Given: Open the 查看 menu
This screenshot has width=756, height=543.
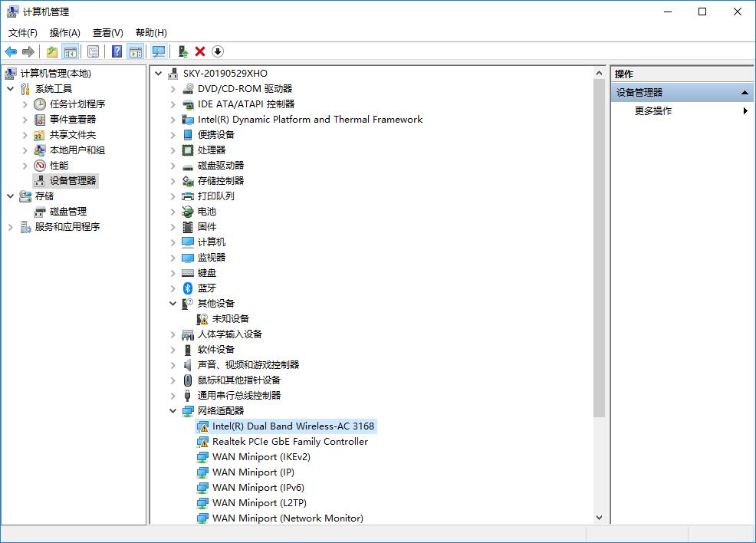Looking at the screenshot, I should tap(107, 32).
